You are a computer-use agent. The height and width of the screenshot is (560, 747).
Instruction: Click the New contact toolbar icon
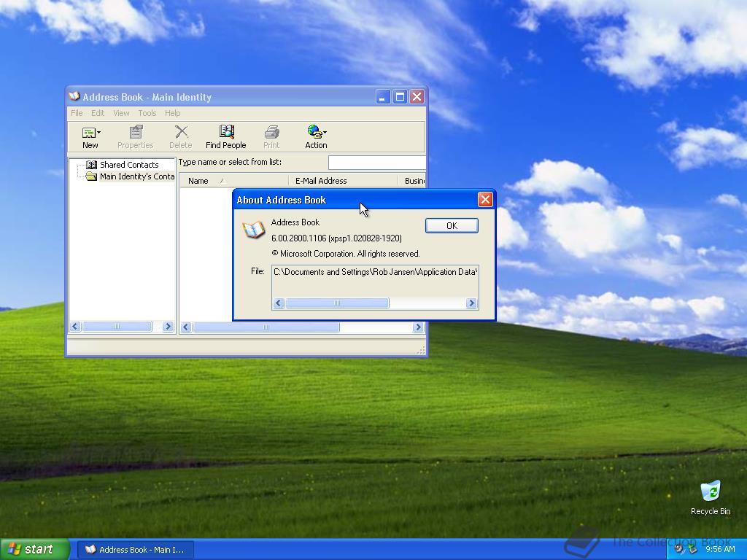[x=88, y=133]
